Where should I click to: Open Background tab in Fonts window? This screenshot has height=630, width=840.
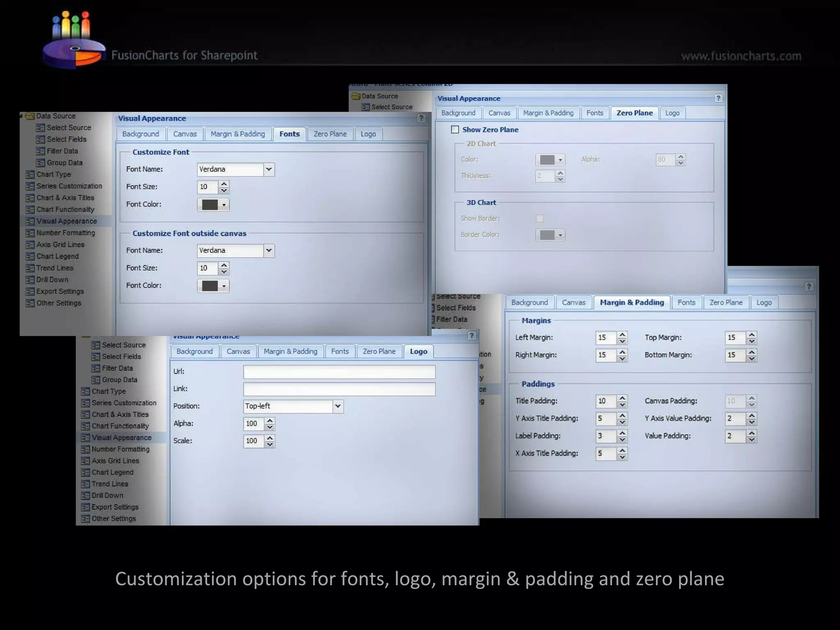[x=141, y=134]
